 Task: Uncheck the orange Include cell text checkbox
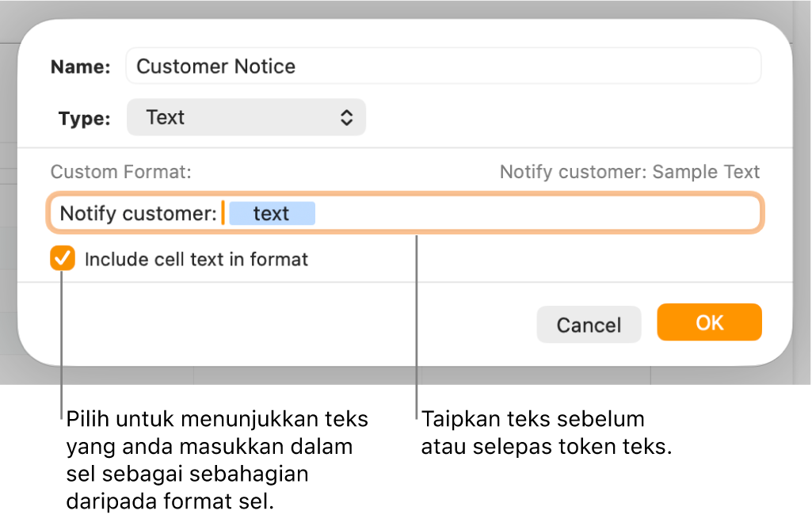click(63, 259)
